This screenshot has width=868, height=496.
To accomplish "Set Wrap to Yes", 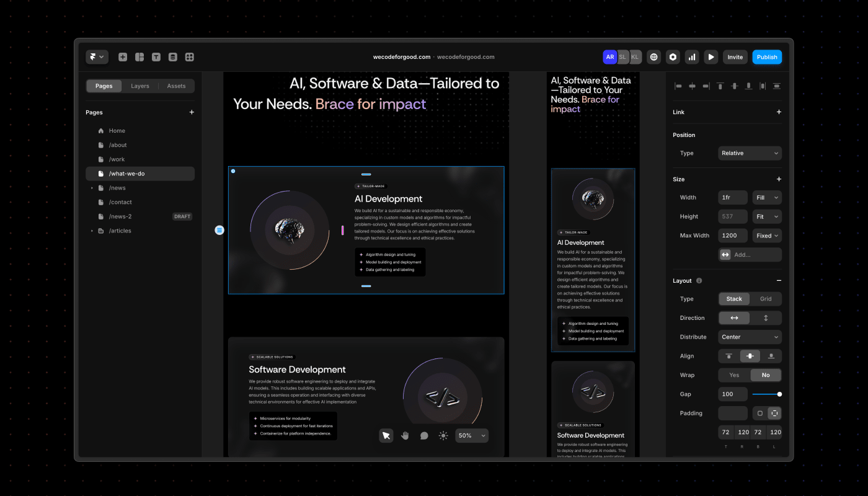I will (734, 375).
